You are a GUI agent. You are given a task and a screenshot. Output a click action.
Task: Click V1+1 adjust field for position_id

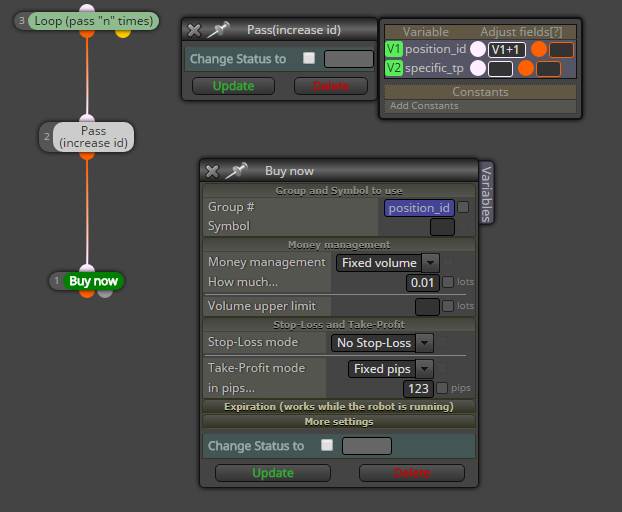[x=507, y=50]
